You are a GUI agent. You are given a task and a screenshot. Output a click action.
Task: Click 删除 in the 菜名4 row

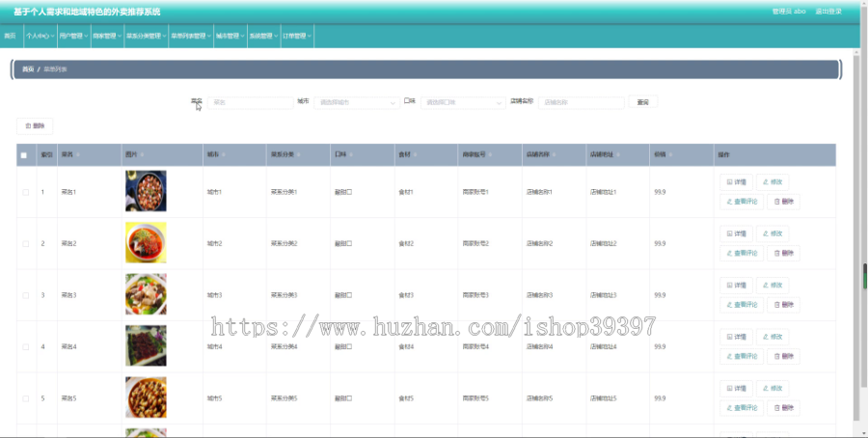(x=783, y=356)
